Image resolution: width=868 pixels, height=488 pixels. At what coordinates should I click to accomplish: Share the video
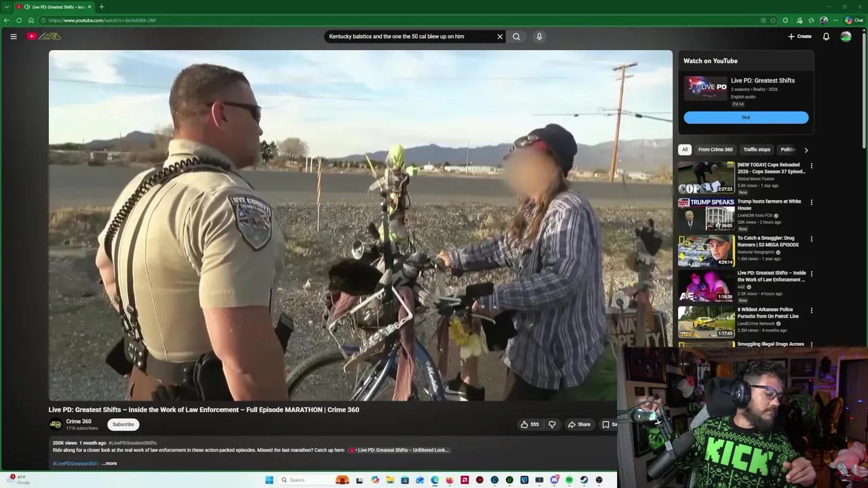579,424
